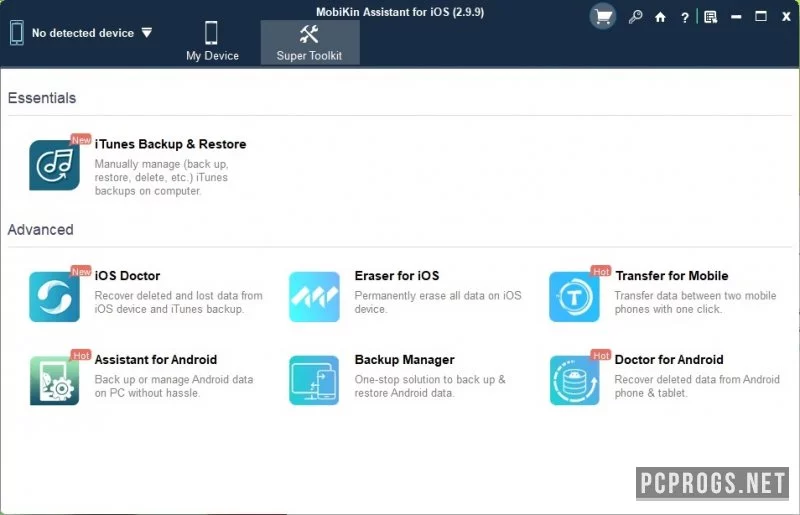800x515 pixels.
Task: Open the feedback icon in the title bar
Action: tap(711, 17)
